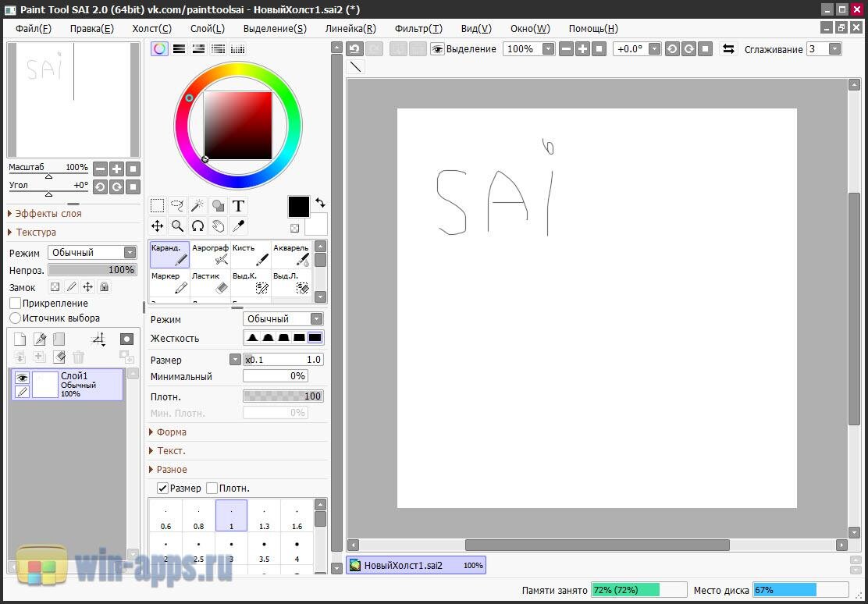Create a new linework layer
868x604 pixels.
(x=39, y=339)
